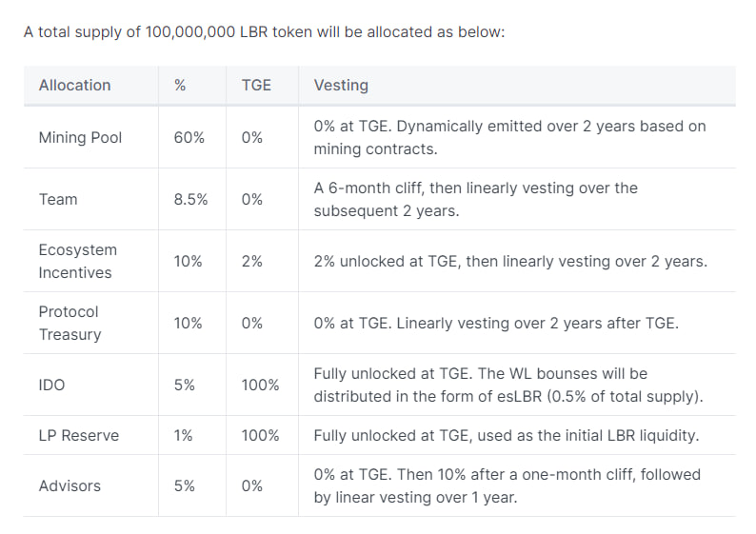
Task: Click the percent column header
Action: point(180,86)
